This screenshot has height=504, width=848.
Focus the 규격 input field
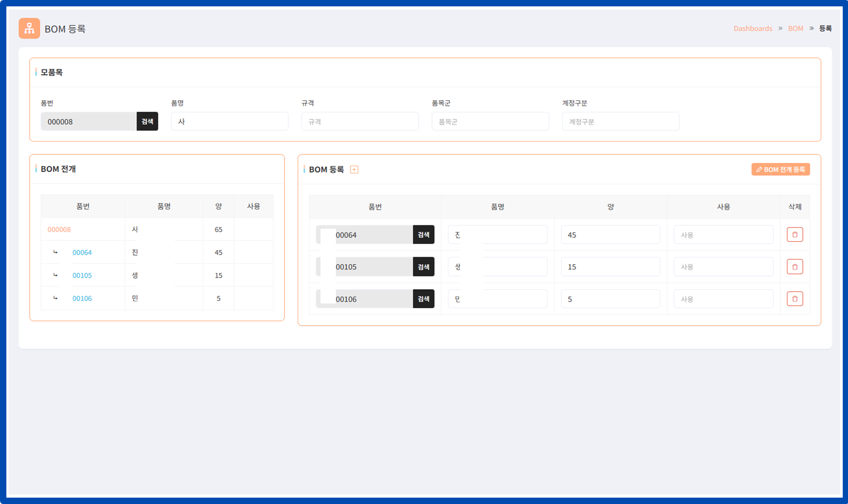pyautogui.click(x=360, y=121)
